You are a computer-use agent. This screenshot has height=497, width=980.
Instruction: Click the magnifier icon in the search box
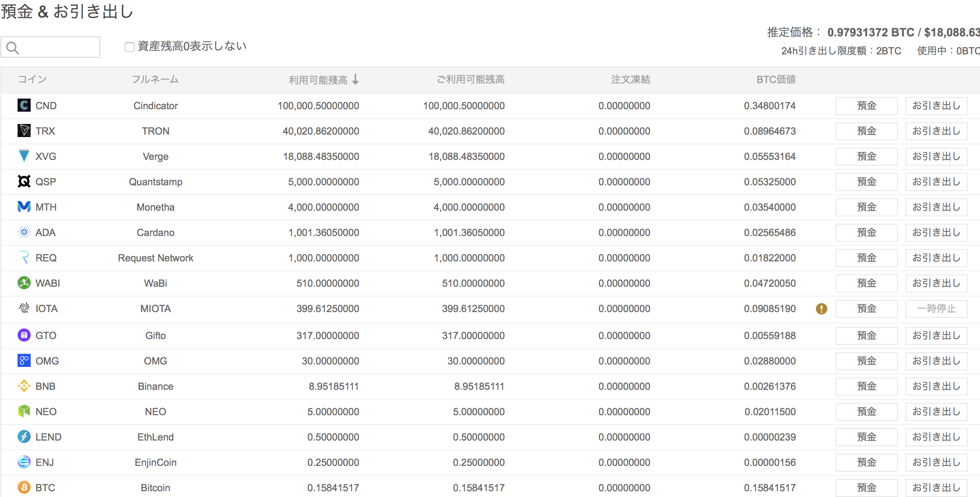coord(12,47)
